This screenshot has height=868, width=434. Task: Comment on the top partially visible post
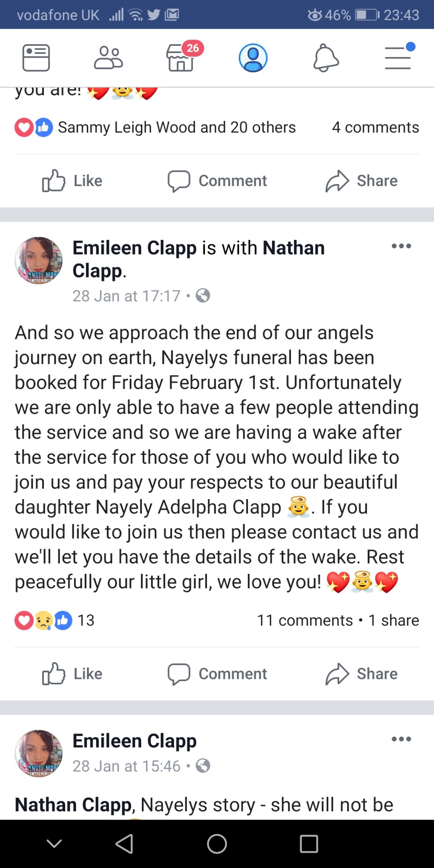click(217, 181)
